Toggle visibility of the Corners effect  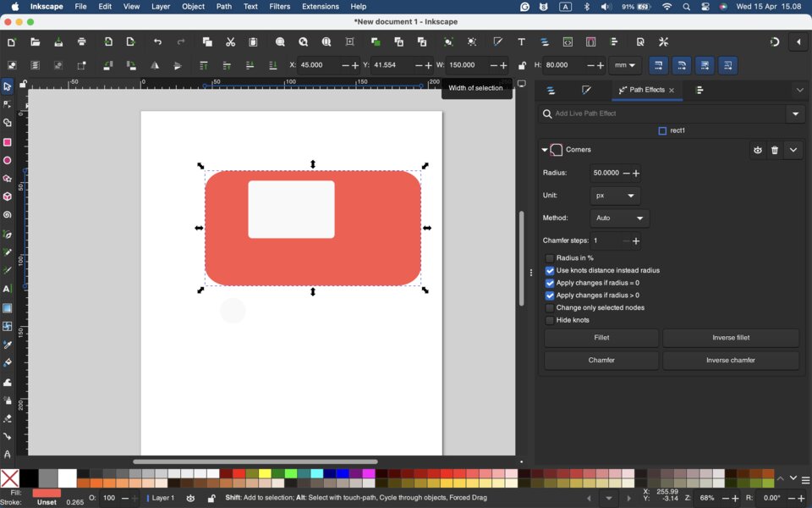(757, 151)
